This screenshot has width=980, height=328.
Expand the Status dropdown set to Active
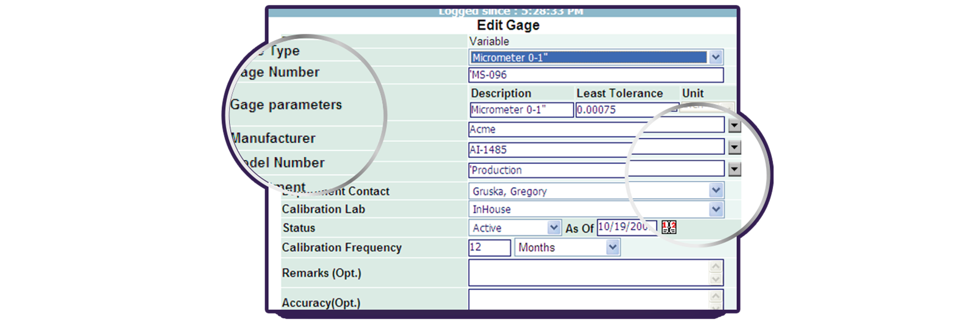(553, 227)
